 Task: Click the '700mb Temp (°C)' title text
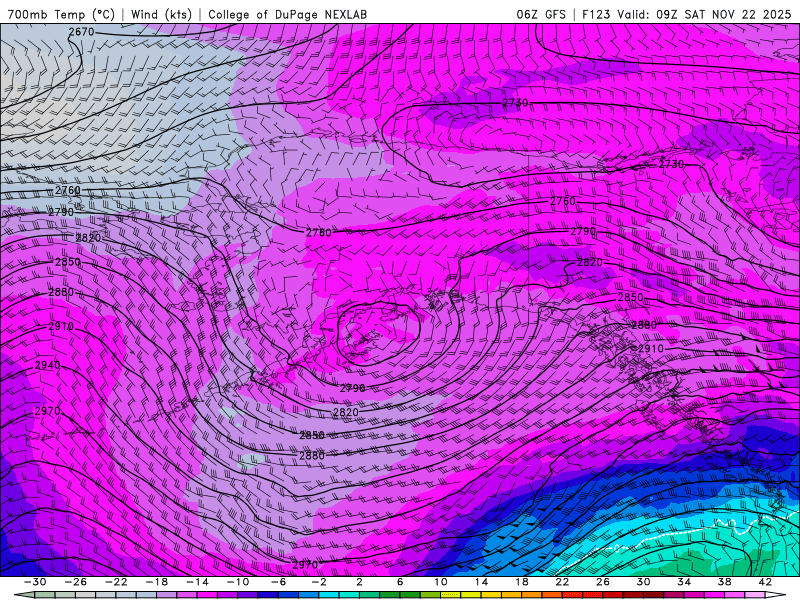click(61, 14)
